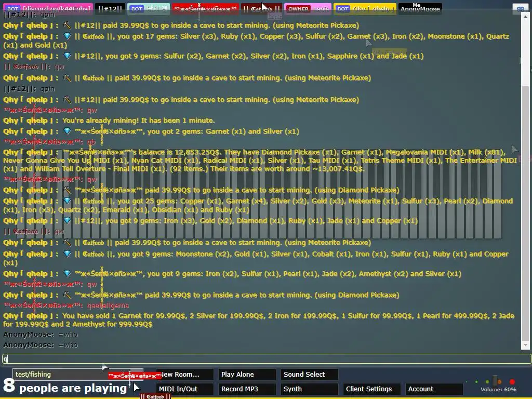Image resolution: width=532 pixels, height=399 pixels.
Task: Click the '8 people are playing' counter
Action: click(x=65, y=387)
